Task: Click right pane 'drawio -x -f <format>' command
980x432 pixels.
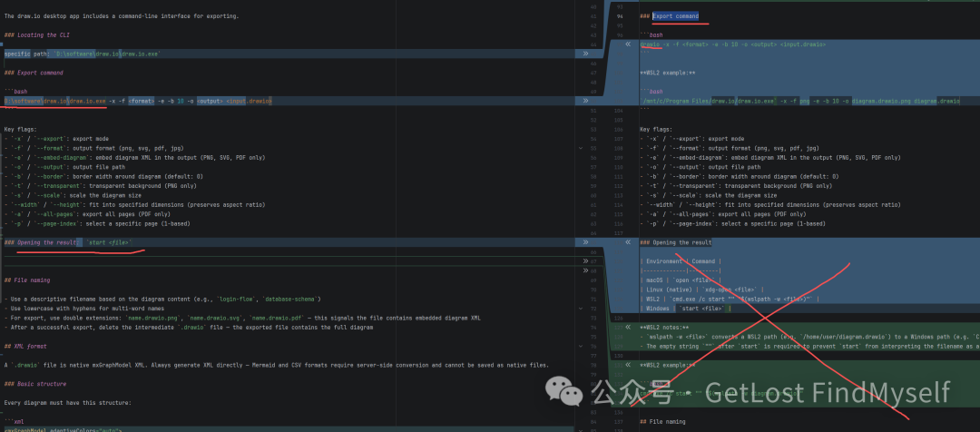Action: click(x=733, y=44)
